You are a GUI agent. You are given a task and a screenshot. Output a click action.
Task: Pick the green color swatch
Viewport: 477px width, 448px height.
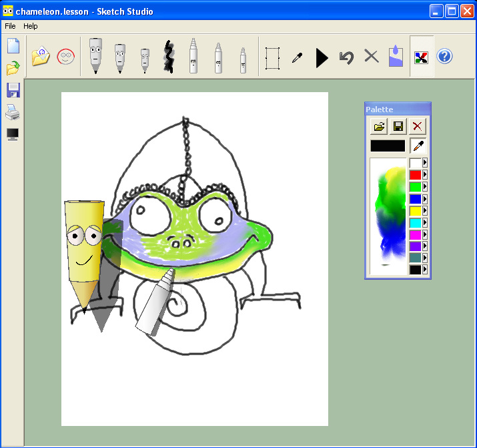point(415,187)
